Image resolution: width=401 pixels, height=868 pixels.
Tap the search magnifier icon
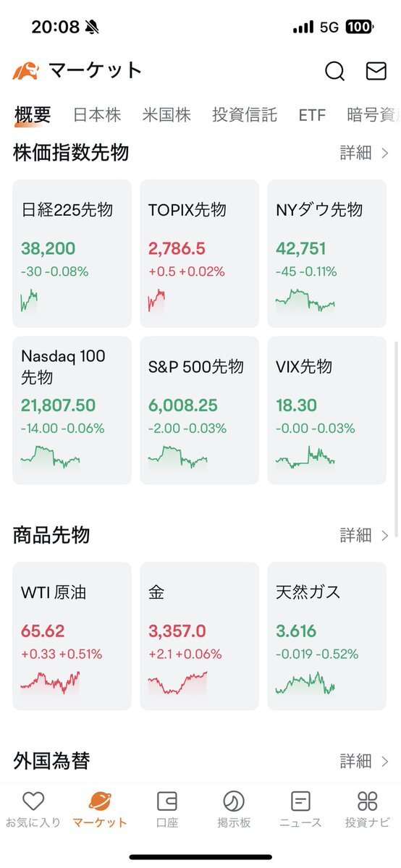(x=334, y=71)
